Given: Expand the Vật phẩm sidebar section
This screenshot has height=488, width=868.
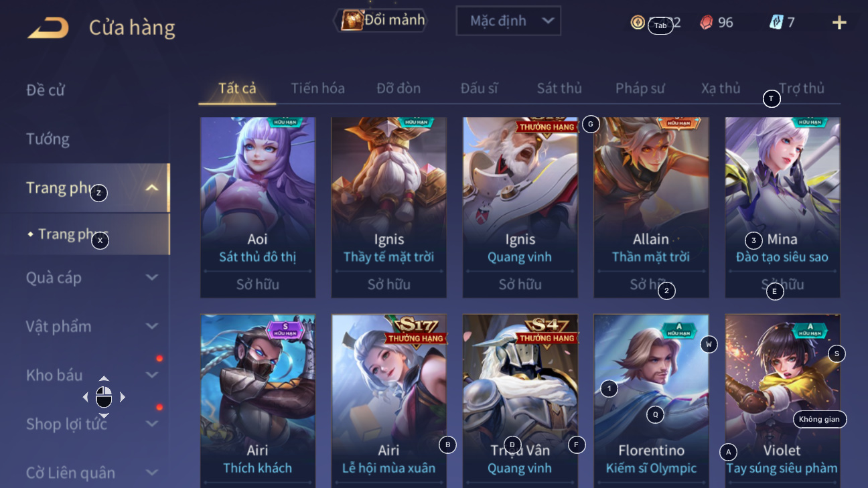Looking at the screenshot, I should coord(152,326).
